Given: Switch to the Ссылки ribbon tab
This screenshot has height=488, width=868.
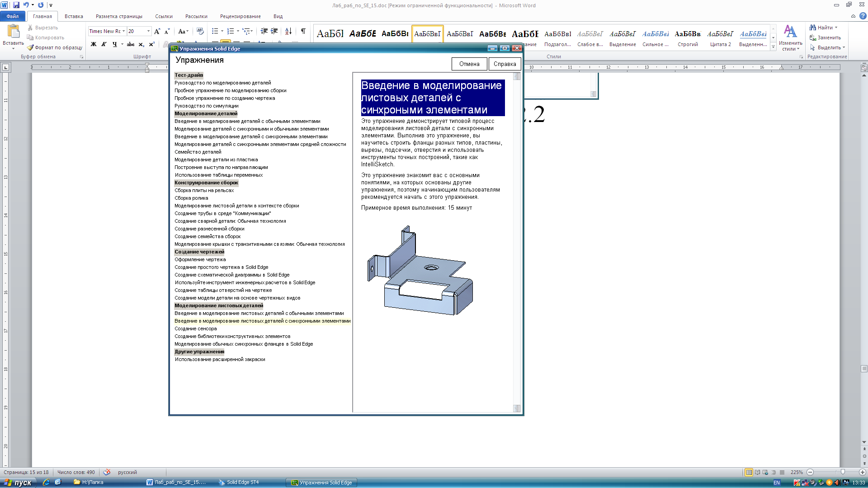Looking at the screenshot, I should (164, 16).
